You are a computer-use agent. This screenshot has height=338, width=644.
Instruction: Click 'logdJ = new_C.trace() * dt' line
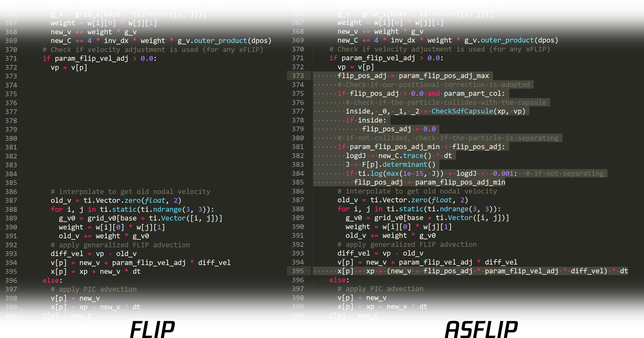click(x=399, y=156)
